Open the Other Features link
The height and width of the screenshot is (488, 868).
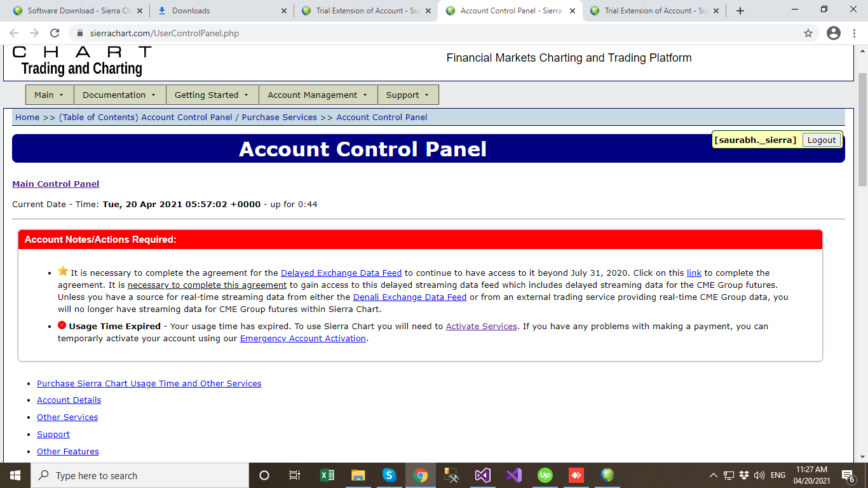[x=68, y=451]
